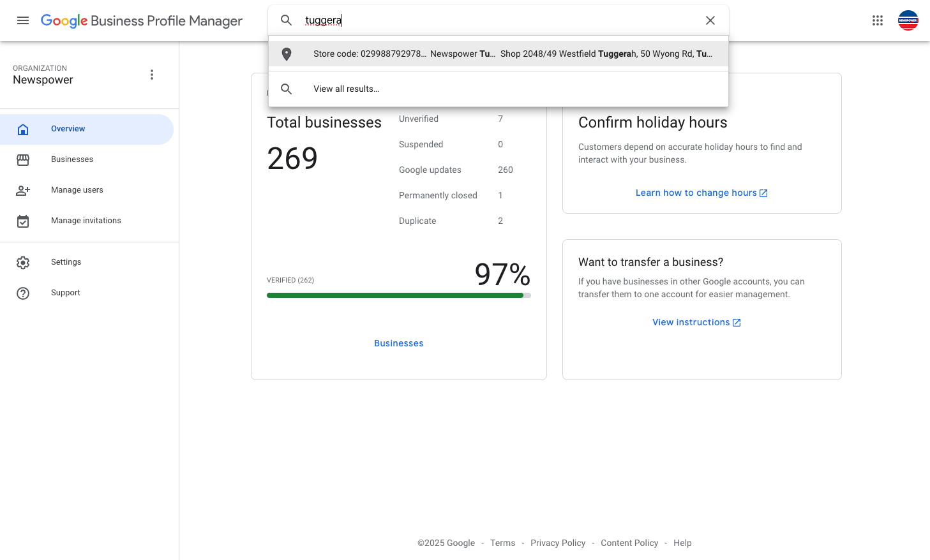Click the 97% verified percentage
The height and width of the screenshot is (560, 930).
tap(503, 274)
